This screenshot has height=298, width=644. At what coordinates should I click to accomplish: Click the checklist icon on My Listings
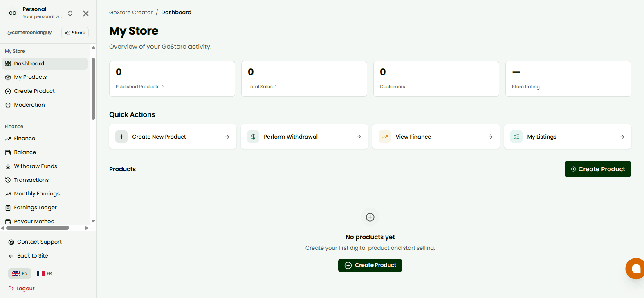click(516, 137)
